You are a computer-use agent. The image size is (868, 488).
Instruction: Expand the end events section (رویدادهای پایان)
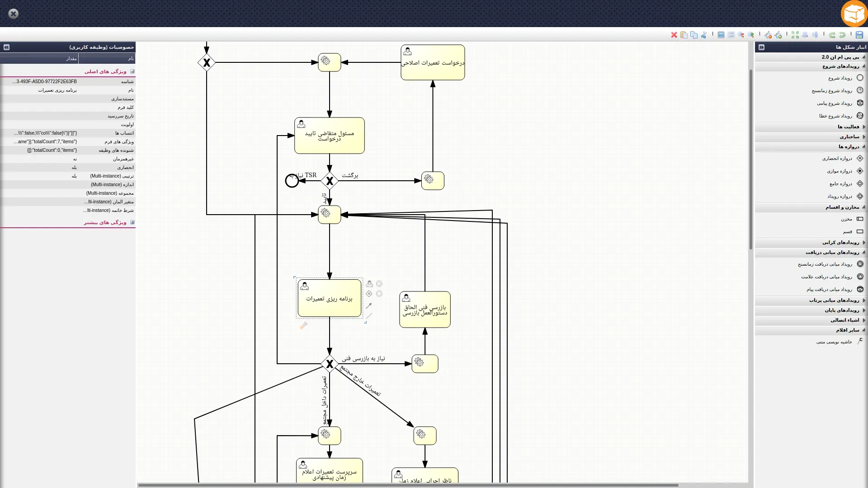coord(842,310)
